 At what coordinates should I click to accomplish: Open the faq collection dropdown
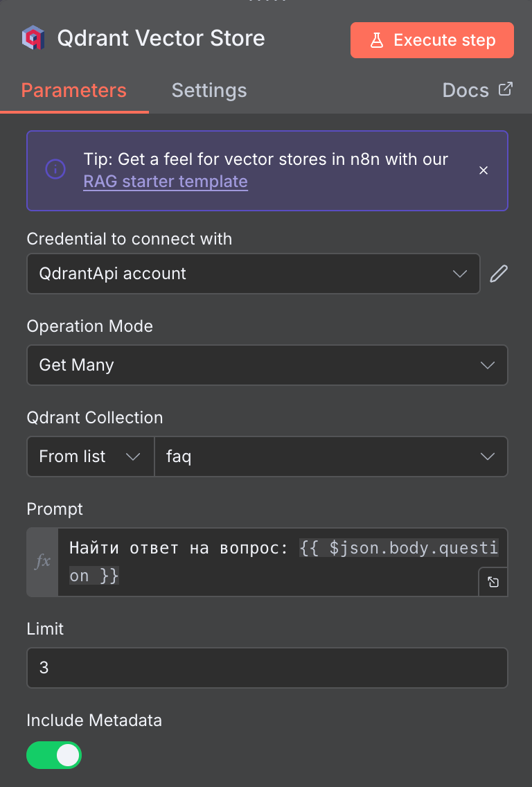pyautogui.click(x=331, y=457)
